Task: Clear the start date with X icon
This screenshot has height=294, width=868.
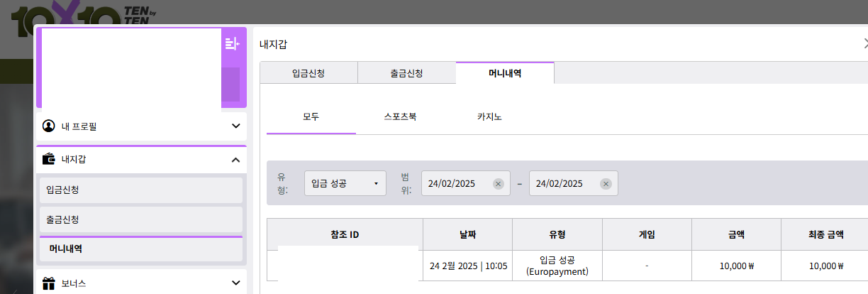Action: pyautogui.click(x=498, y=184)
